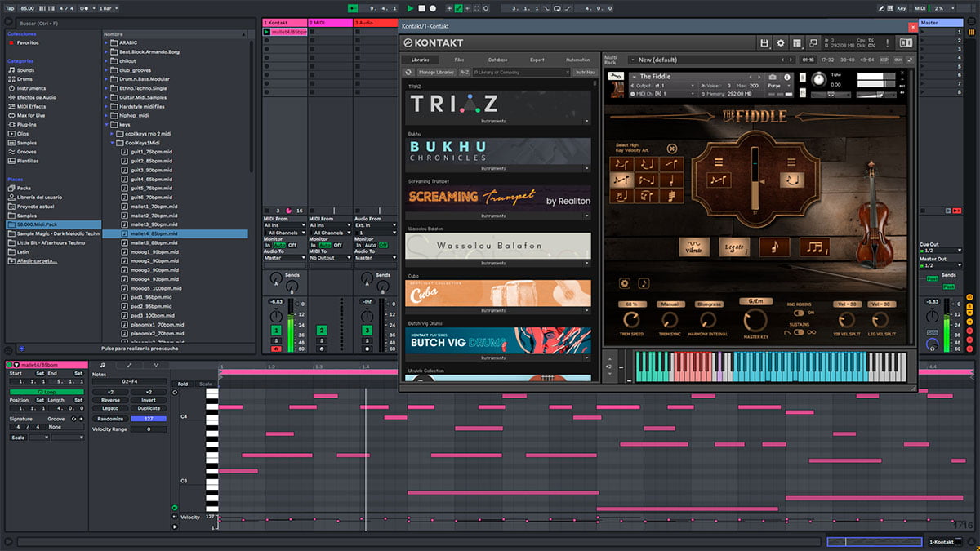Click The Fiddle snapshot camera icon
This screenshot has height=551, width=980.
tap(772, 77)
